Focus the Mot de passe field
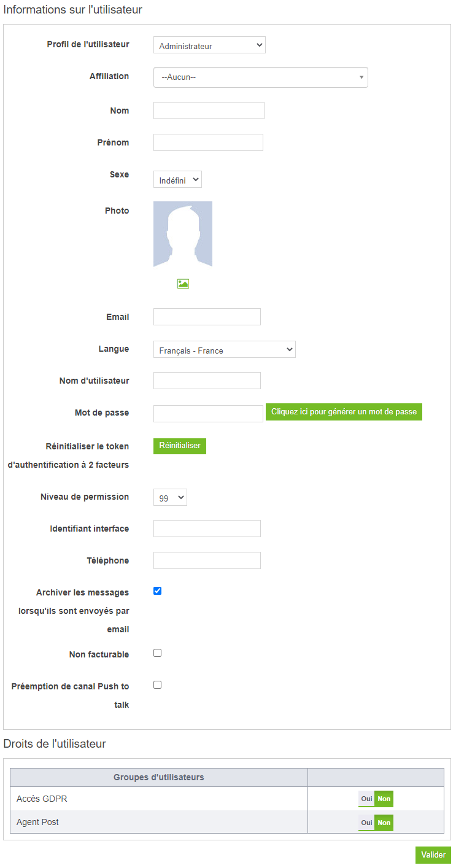Viewport: 456px width, 868px height. 208,414
